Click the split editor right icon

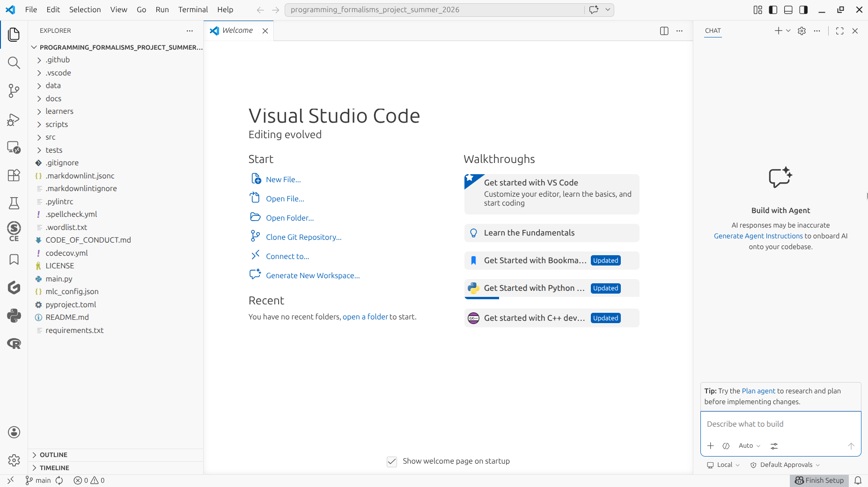pos(664,31)
